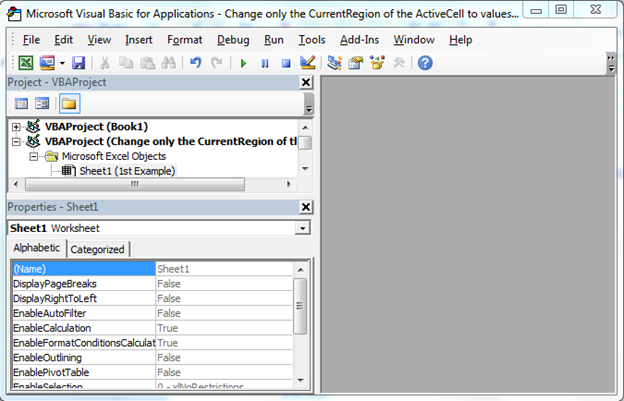The width and height of the screenshot is (624, 401).
Task: Open the Project Explorer icon
Action: click(334, 63)
